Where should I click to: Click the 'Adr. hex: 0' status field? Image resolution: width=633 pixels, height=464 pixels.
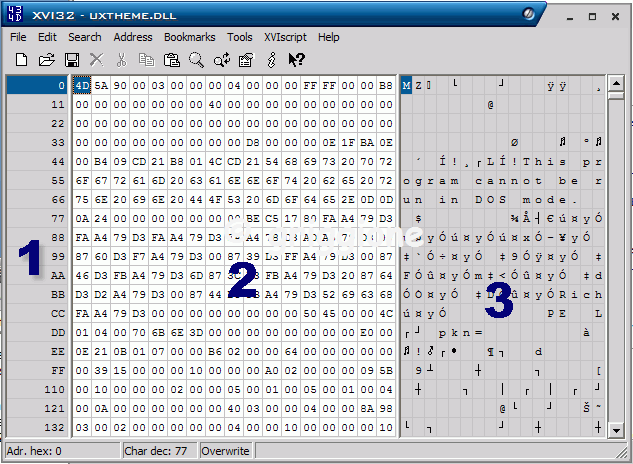[x=63, y=451]
